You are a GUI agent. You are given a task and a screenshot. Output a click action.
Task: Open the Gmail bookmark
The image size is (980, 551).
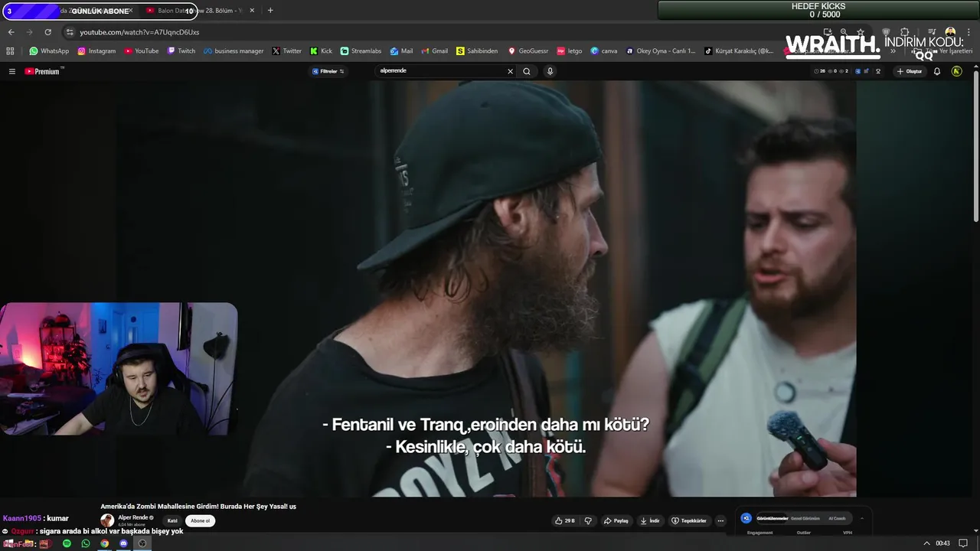point(434,51)
